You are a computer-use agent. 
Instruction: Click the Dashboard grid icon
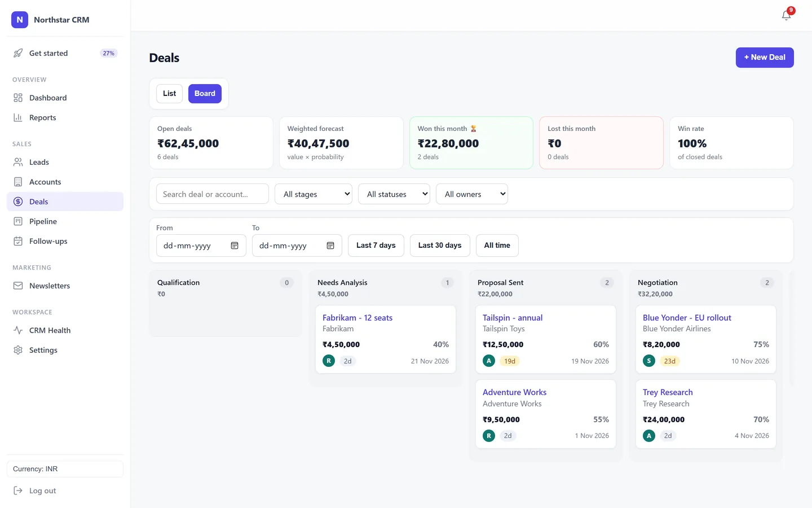click(18, 98)
